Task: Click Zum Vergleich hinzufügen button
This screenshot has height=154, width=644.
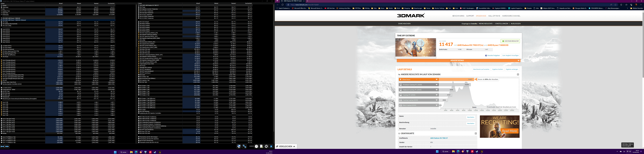Action: (510, 55)
